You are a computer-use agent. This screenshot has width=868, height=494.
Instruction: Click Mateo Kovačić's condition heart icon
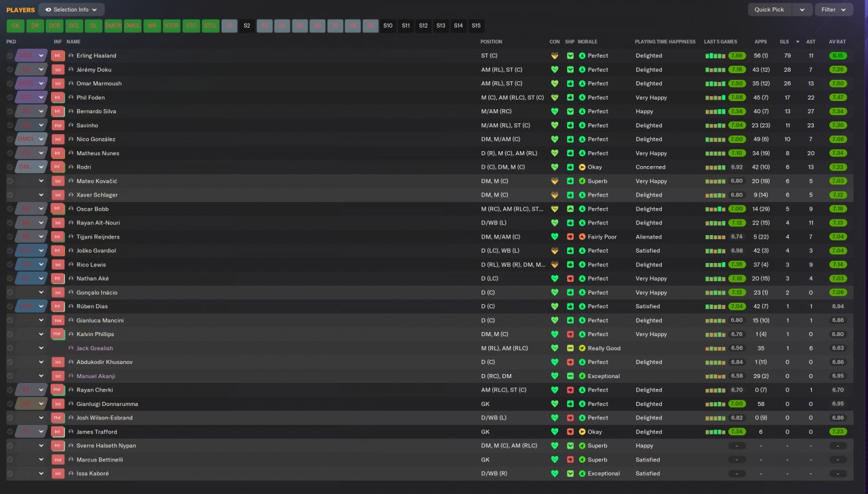(555, 181)
